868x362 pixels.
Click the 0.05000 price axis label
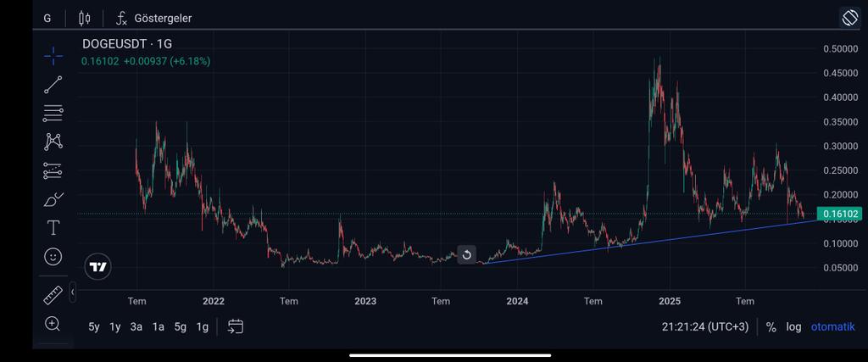(840, 268)
